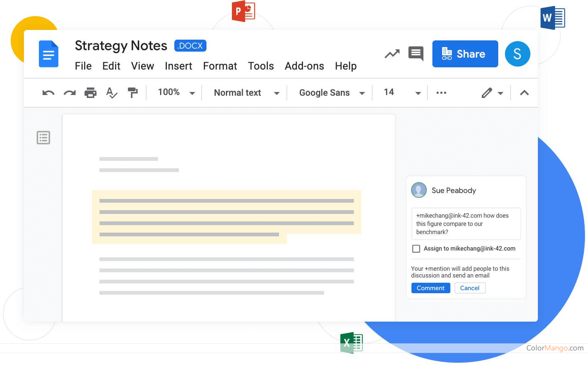Click the Google Docs home icon
The width and height of the screenshot is (588, 365).
coord(49,54)
